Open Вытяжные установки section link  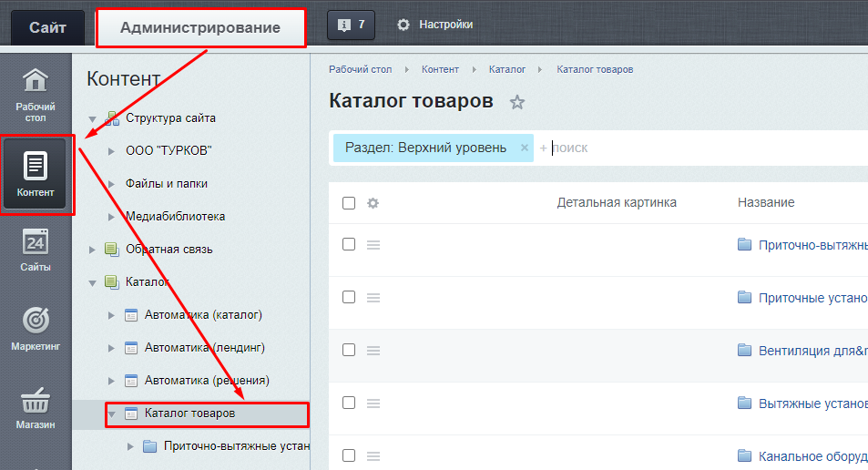[813, 404]
